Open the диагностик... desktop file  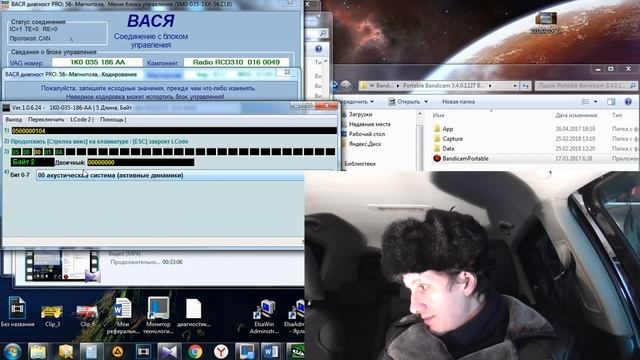tap(193, 313)
